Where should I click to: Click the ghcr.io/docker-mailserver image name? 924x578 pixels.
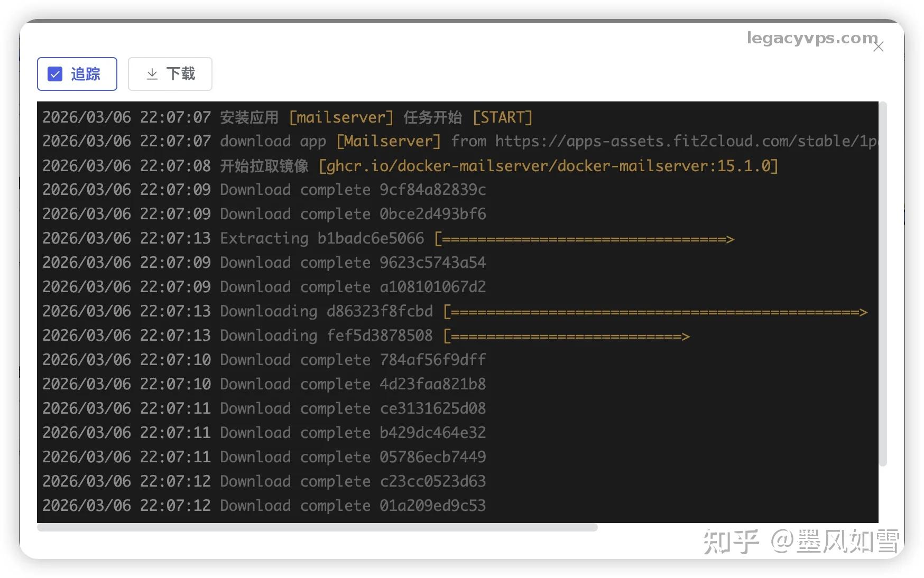coord(549,166)
